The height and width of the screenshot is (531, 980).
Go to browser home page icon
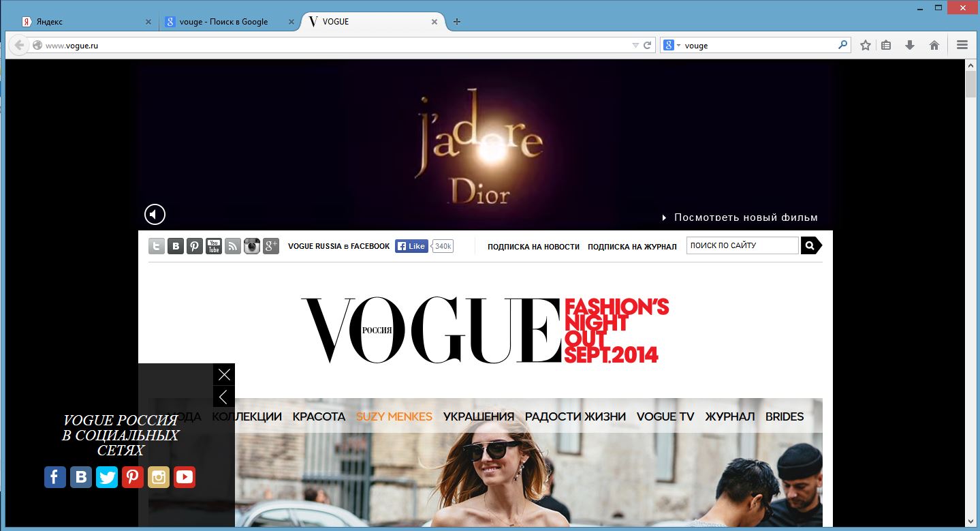(934, 45)
